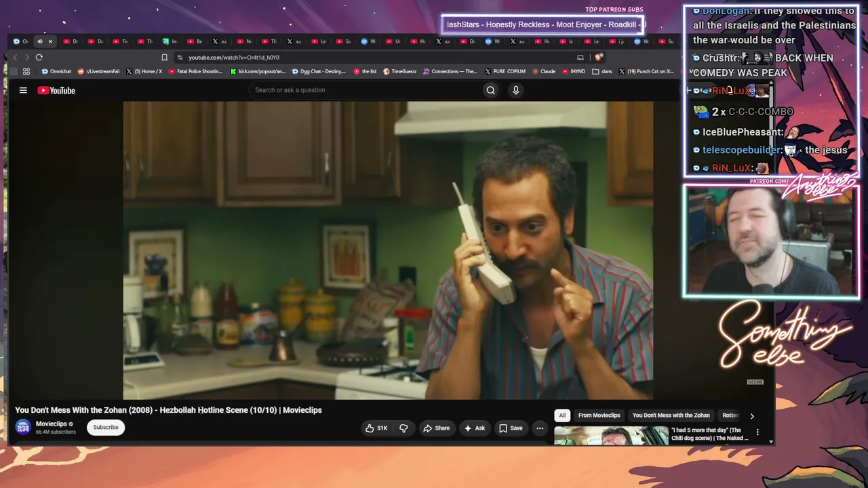Select the 'From Movieclips' filter chip
Viewport: 868px width, 488px height.
point(599,415)
